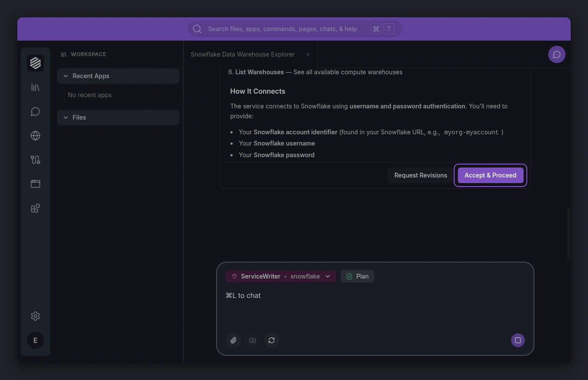Toggle the Plan mode chip
The image size is (588, 380).
tap(357, 276)
